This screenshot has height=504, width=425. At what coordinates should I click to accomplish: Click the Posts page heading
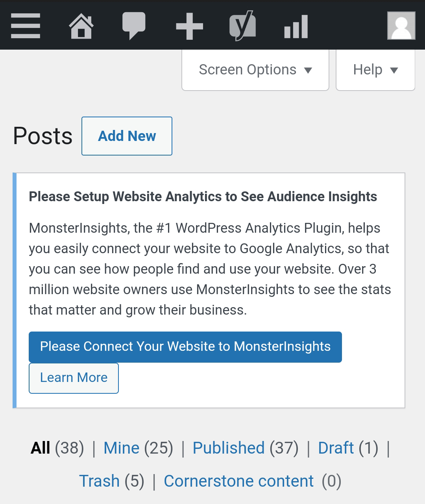pos(42,136)
